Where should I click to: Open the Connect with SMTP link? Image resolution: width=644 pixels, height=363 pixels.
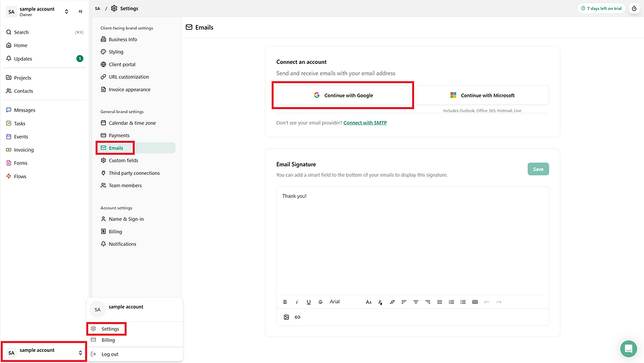tap(365, 123)
